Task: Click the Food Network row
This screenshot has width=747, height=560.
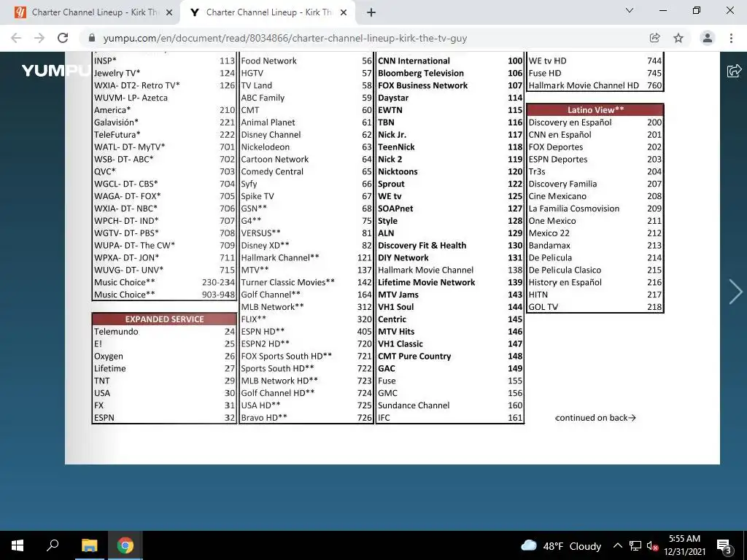Action: (x=306, y=61)
